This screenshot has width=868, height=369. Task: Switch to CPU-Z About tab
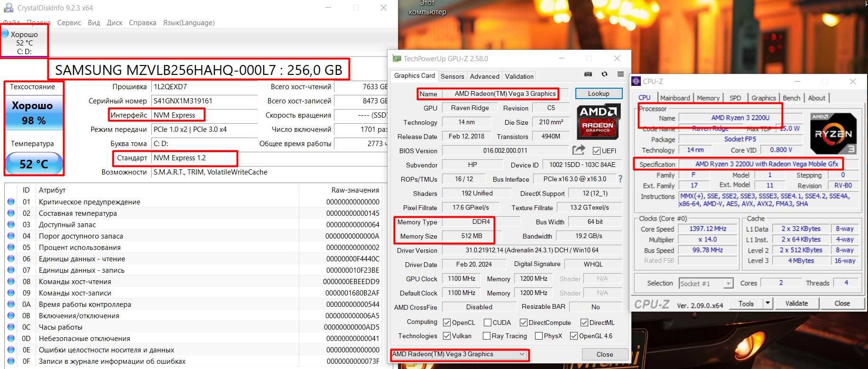tap(817, 98)
